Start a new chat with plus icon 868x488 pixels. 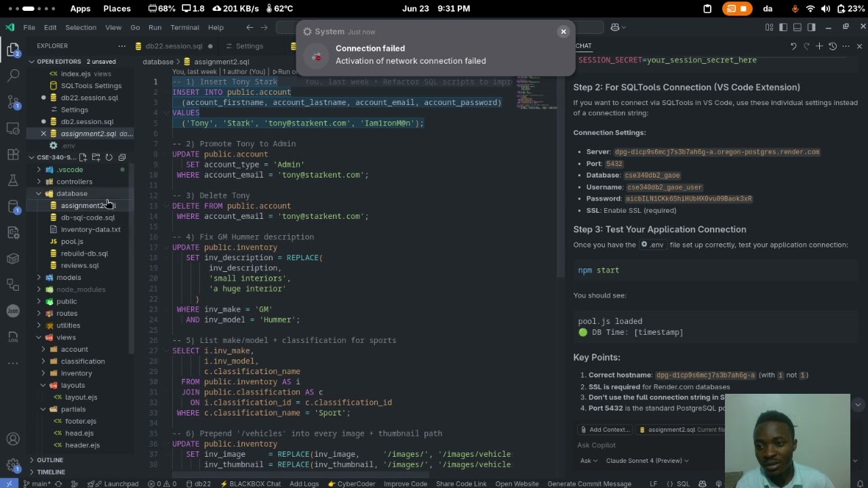(819, 46)
